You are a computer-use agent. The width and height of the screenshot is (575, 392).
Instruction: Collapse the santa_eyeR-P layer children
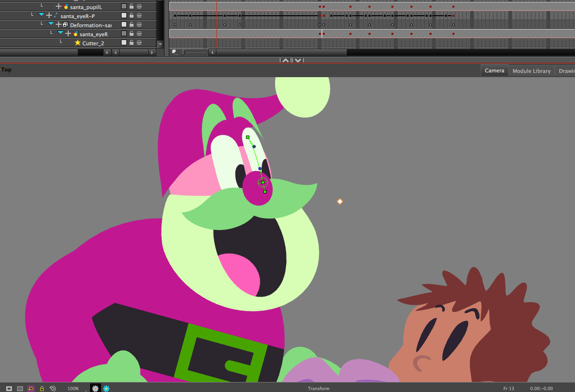(x=41, y=15)
